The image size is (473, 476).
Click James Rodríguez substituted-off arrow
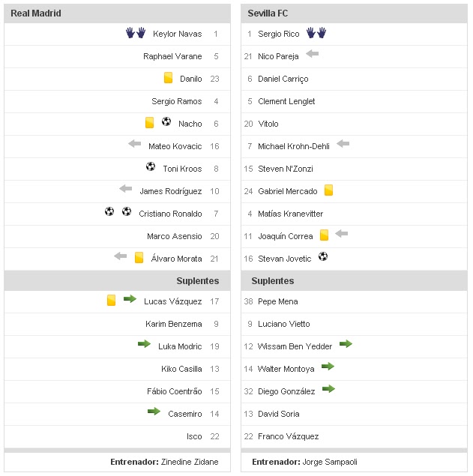point(125,189)
